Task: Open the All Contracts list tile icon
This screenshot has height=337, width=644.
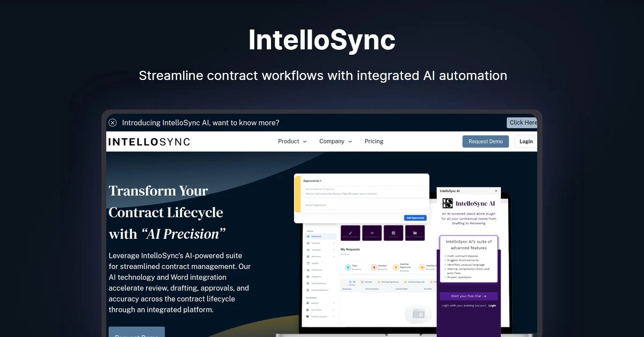Action: 372,233
